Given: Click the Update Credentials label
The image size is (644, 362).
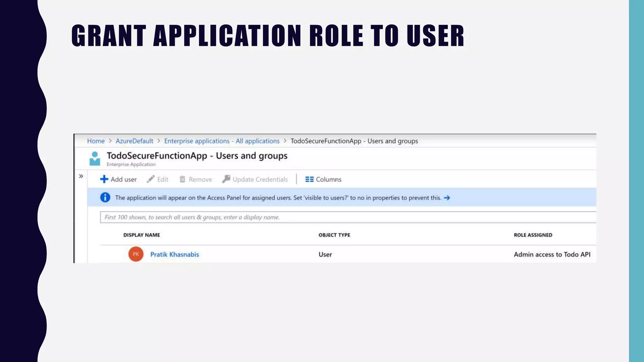Looking at the screenshot, I should tap(260, 179).
